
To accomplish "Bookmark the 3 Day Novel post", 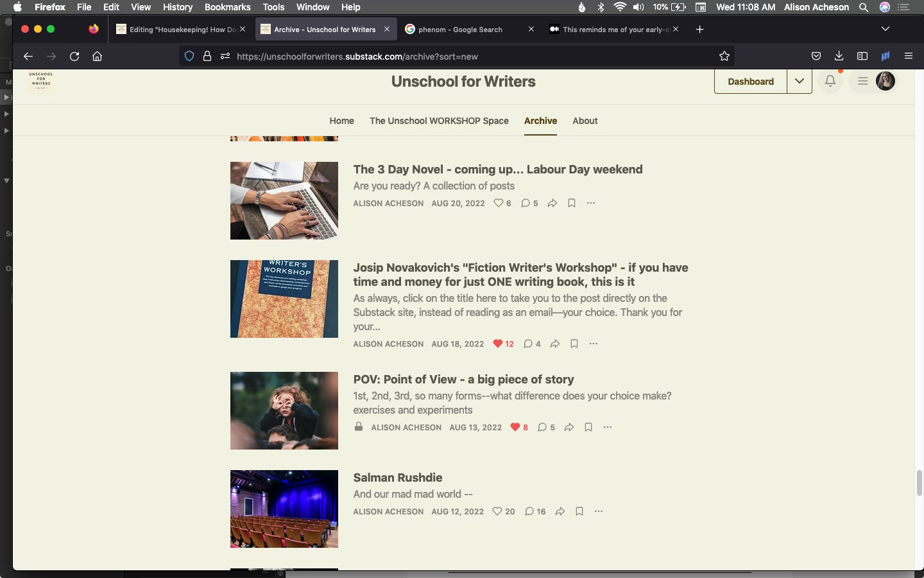I will pyautogui.click(x=572, y=203).
